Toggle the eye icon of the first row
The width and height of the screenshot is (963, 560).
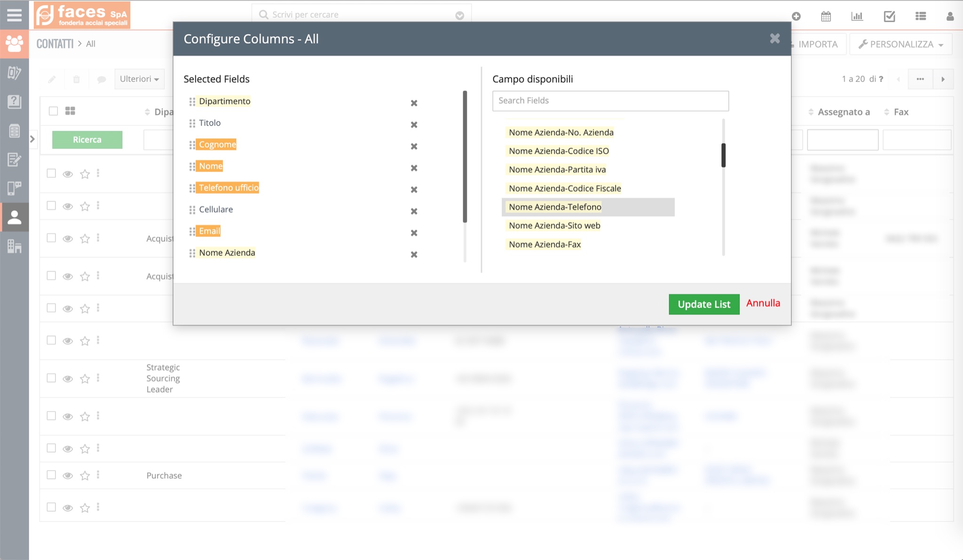click(x=68, y=174)
